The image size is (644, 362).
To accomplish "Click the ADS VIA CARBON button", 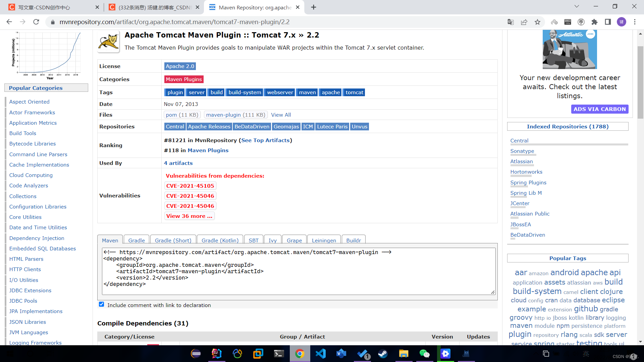I will (599, 109).
